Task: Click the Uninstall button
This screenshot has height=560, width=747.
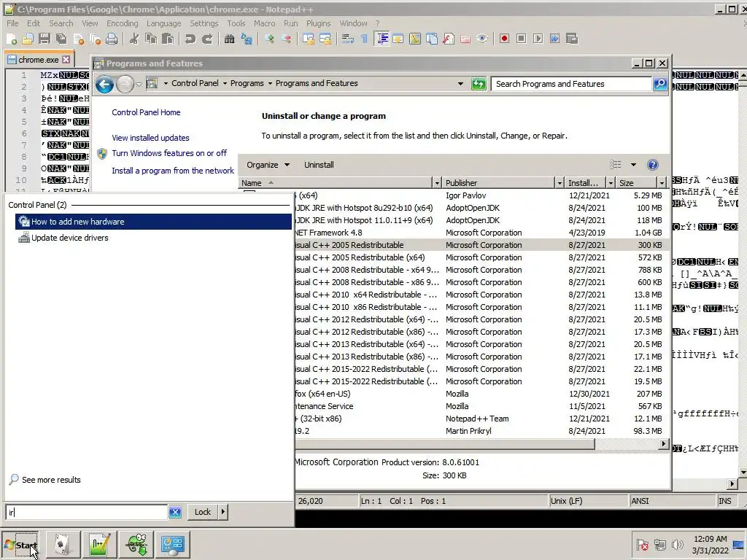Action: pos(319,165)
